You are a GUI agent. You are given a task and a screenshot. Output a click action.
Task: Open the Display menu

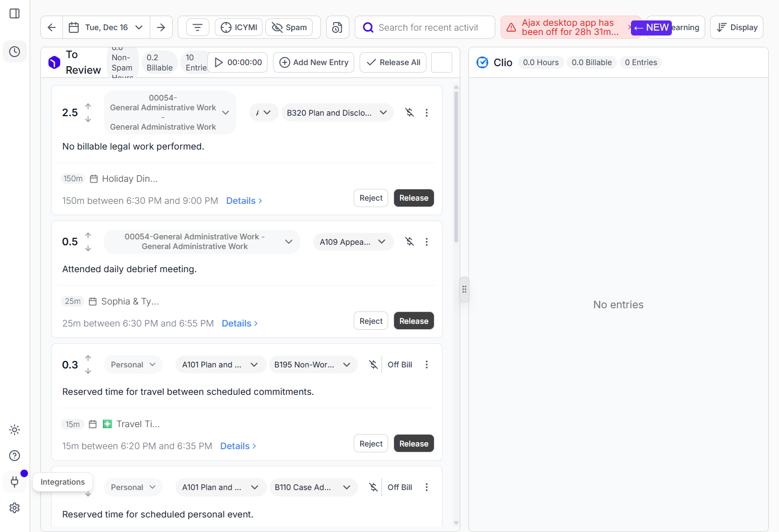tap(737, 27)
